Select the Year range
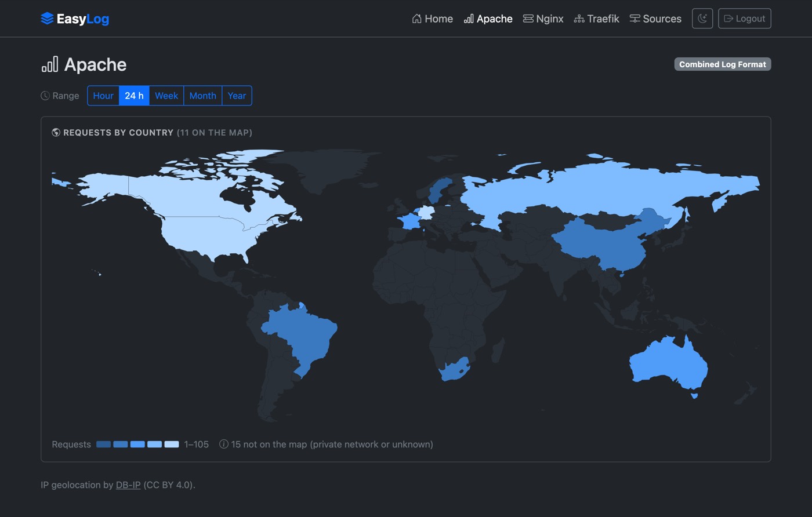 (237, 96)
